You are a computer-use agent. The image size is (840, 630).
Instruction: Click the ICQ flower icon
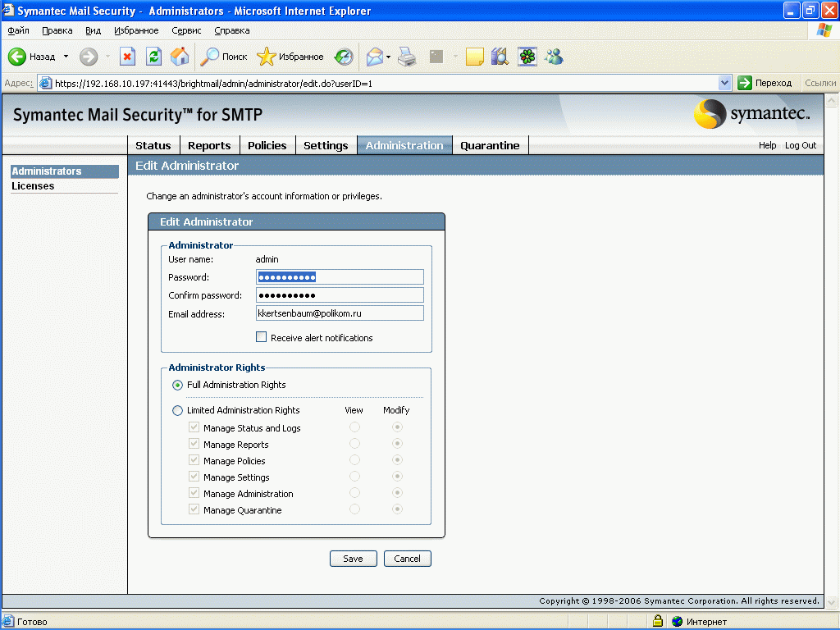[527, 57]
